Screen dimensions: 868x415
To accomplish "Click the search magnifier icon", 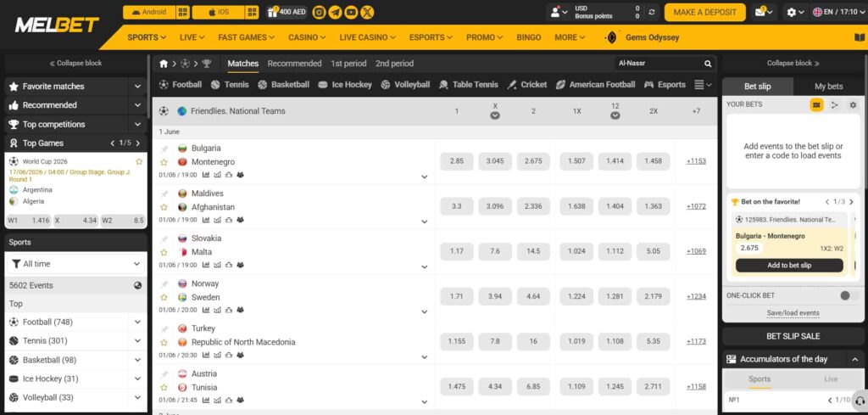I will pyautogui.click(x=708, y=64).
